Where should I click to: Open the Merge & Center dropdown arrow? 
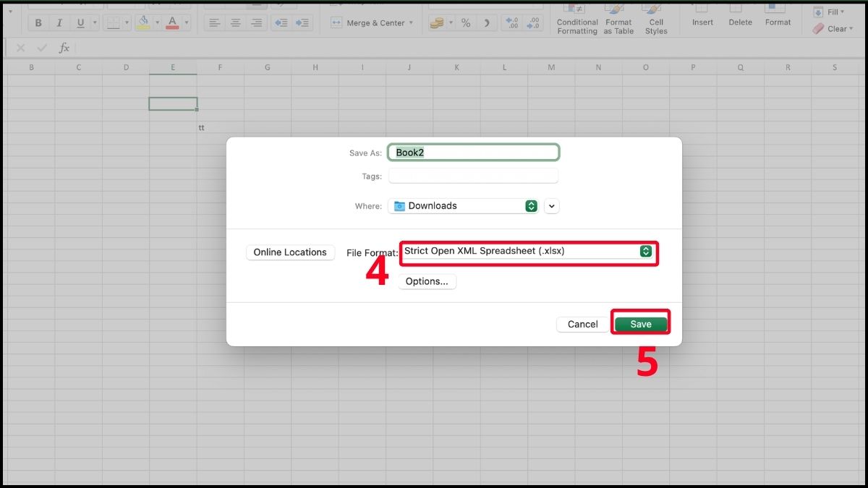pyautogui.click(x=411, y=23)
